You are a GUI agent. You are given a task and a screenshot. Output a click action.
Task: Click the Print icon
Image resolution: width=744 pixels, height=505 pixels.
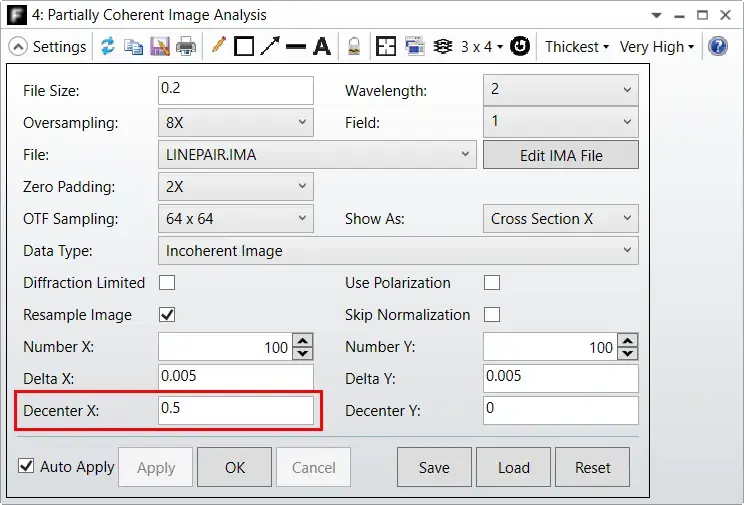[x=186, y=47]
